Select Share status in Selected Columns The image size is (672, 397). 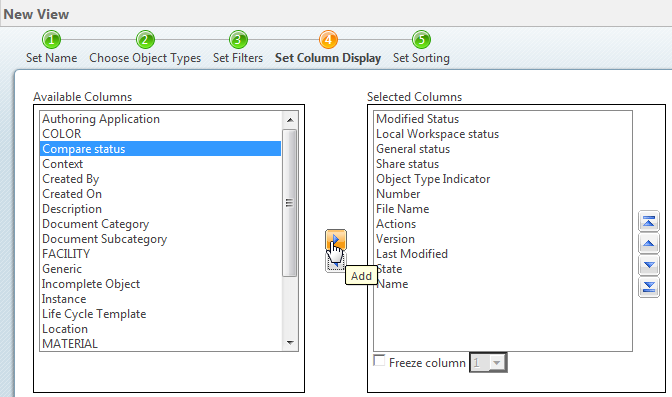[503, 164]
